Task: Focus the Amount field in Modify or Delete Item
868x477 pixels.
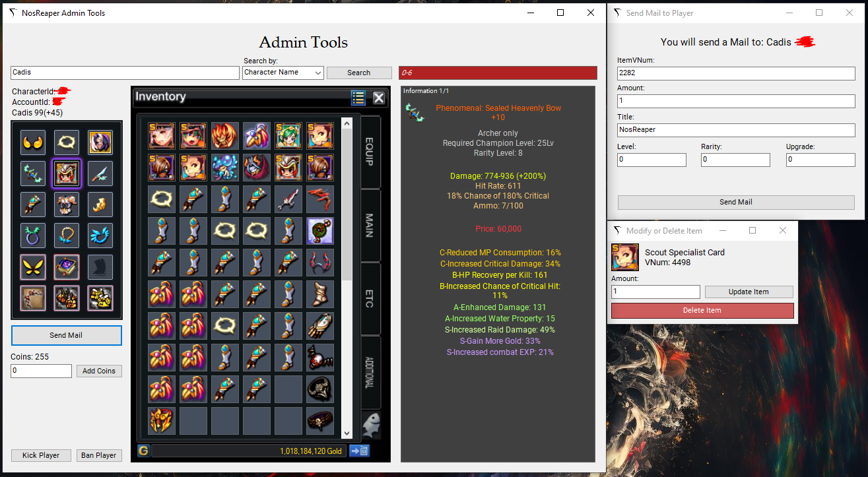Action: pos(655,292)
